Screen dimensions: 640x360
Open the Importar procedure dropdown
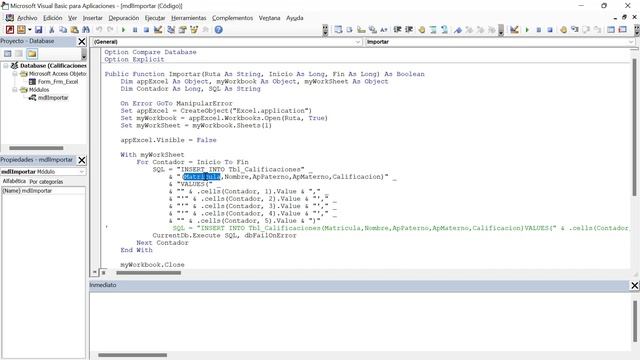pos(631,42)
